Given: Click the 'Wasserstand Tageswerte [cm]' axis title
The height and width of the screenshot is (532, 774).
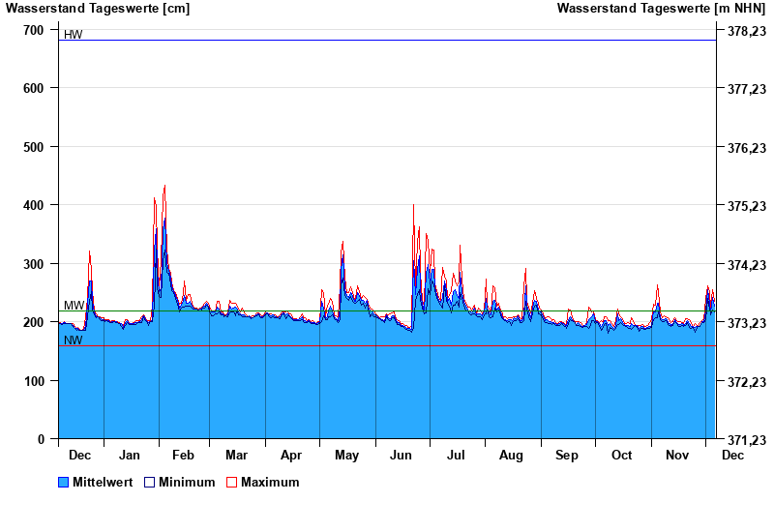Looking at the screenshot, I should click(98, 9).
